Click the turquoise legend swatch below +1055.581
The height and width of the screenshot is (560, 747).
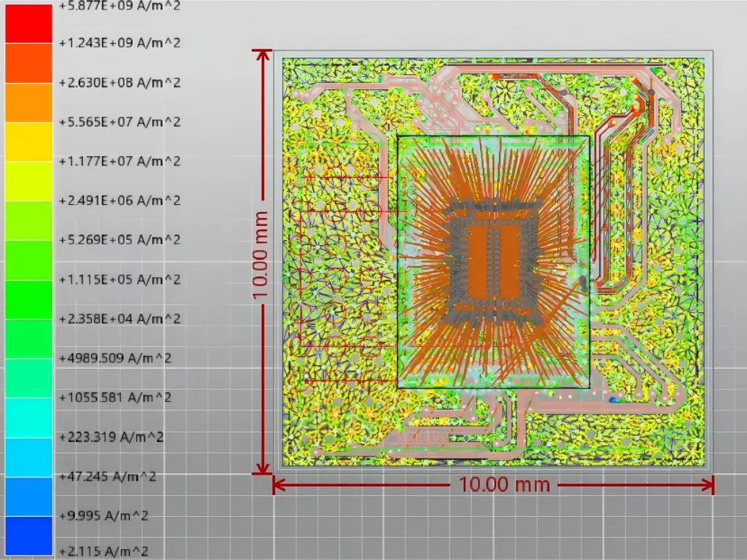(x=28, y=418)
